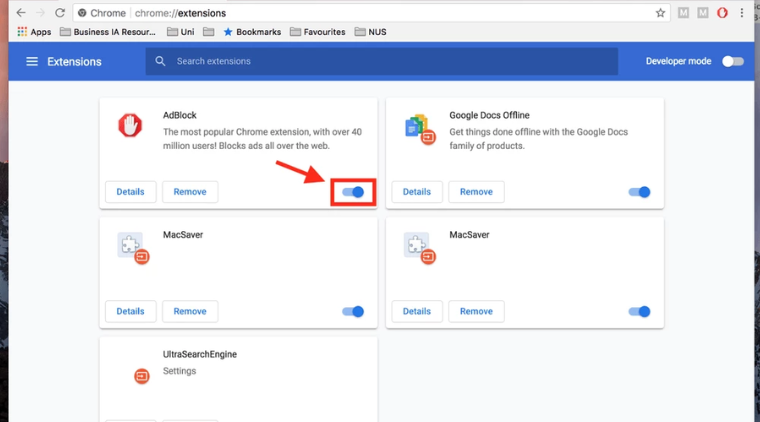Disable the AdBlock extension toggle

353,192
